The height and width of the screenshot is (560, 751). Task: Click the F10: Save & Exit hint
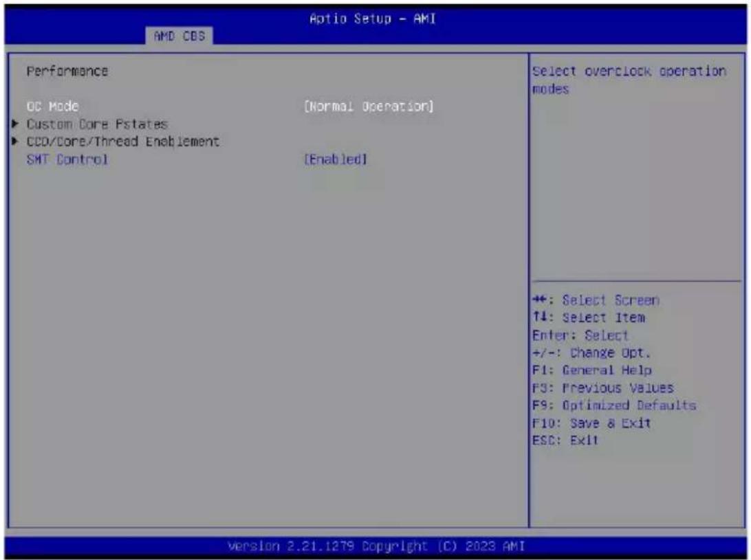(x=591, y=423)
